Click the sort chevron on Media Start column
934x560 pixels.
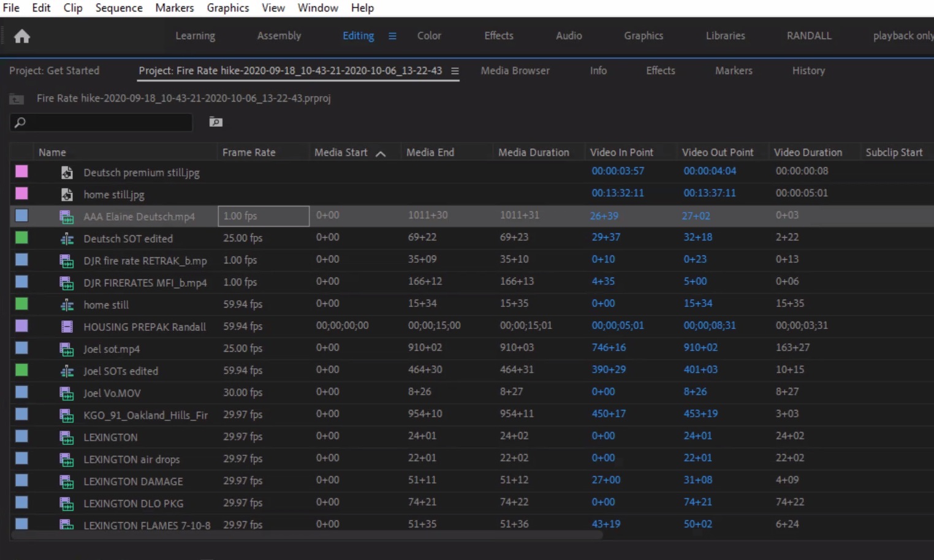(x=381, y=153)
